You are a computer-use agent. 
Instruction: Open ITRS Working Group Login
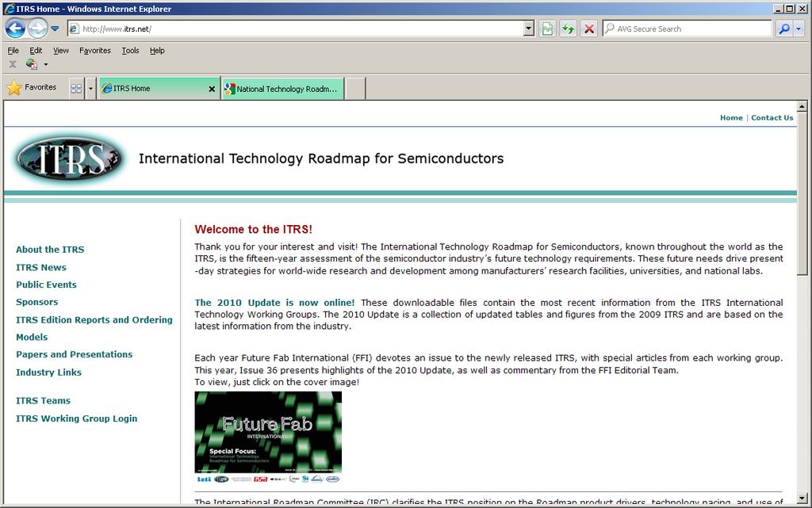click(x=77, y=418)
